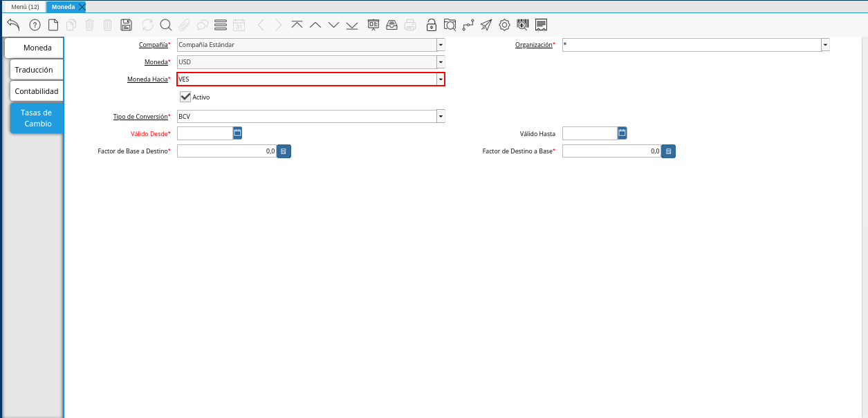Open the Factor de Destino a Base calculator

tap(668, 151)
